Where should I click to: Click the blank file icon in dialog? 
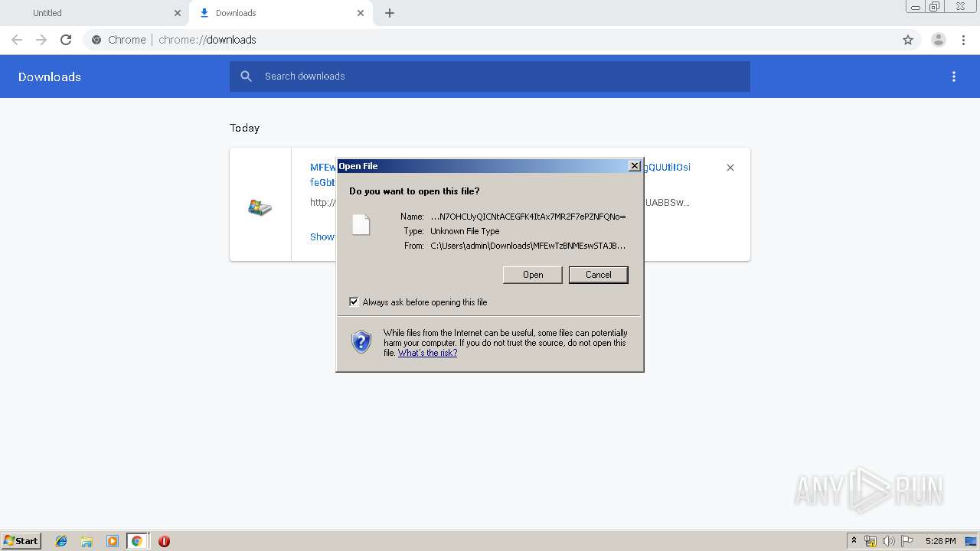tap(361, 224)
